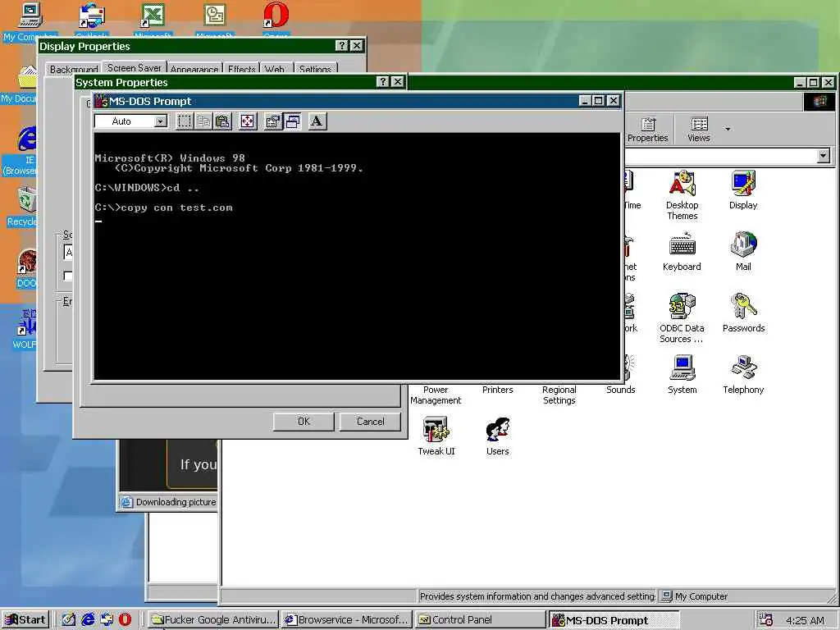Click the Task Scheduler tray icon

click(766, 620)
